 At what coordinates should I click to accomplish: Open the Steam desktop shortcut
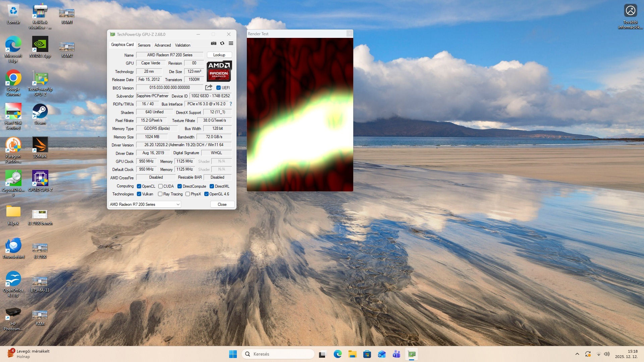[40, 114]
